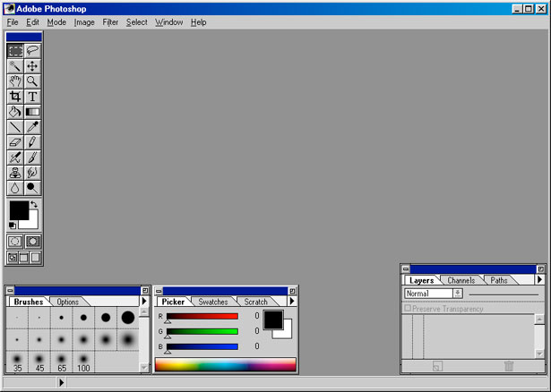Open the Layers palette flyout menu arrow

point(539,280)
